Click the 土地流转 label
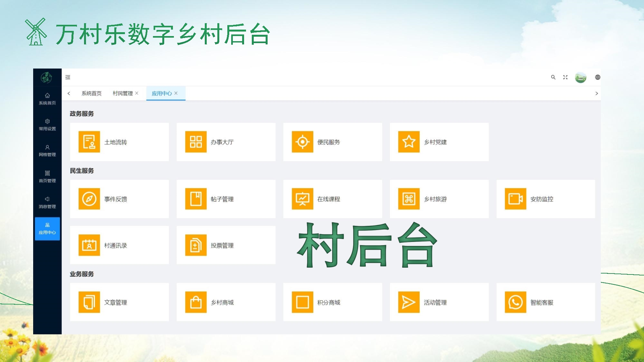This screenshot has width=644, height=362. (116, 142)
